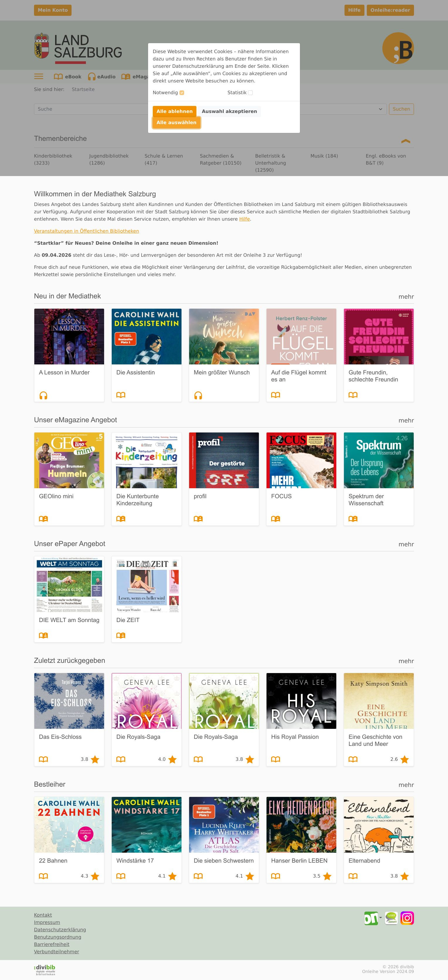Collapse the Themenbereiche section with chevron
The image size is (448, 980).
pyautogui.click(x=406, y=141)
